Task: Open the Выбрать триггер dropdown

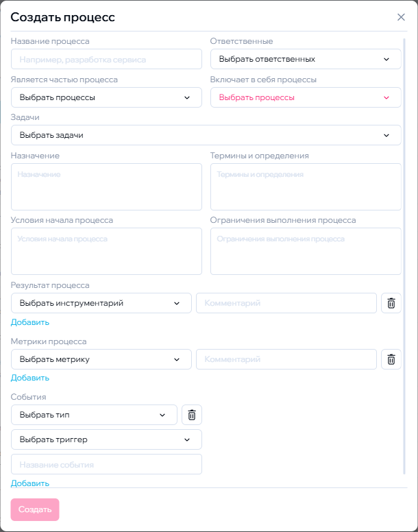Action: click(106, 439)
